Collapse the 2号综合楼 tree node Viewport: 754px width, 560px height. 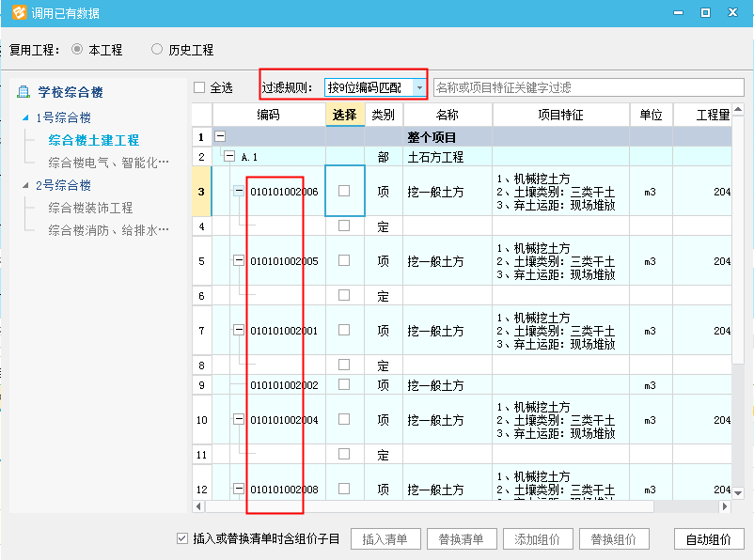click(26, 186)
